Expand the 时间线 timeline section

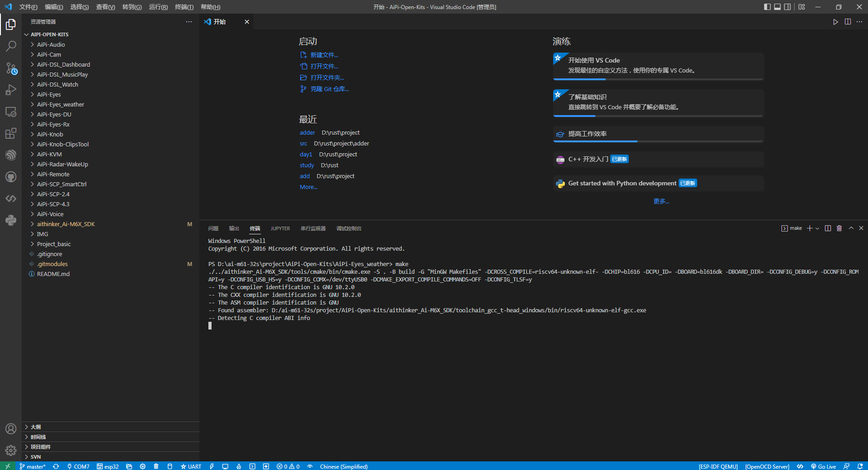click(111, 437)
